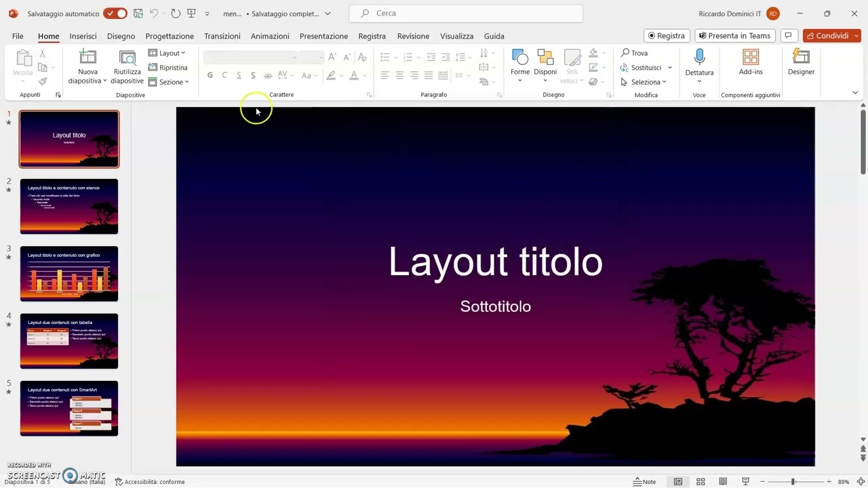The width and height of the screenshot is (868, 488).
Task: Switch to reading view
Action: click(723, 482)
